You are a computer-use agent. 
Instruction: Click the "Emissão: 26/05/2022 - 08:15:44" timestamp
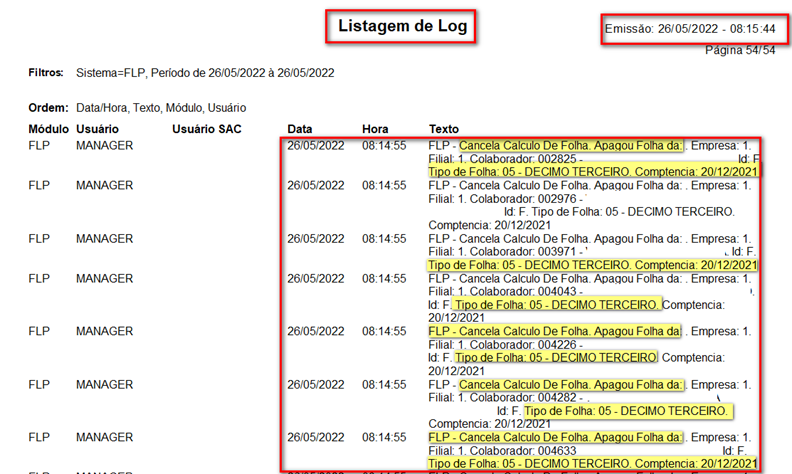pyautogui.click(x=690, y=29)
